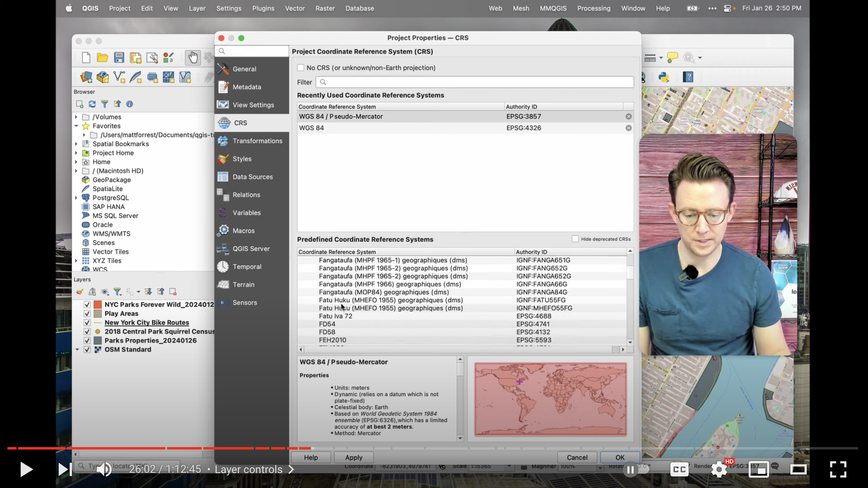Play the video
The image size is (868, 488).
click(x=26, y=469)
